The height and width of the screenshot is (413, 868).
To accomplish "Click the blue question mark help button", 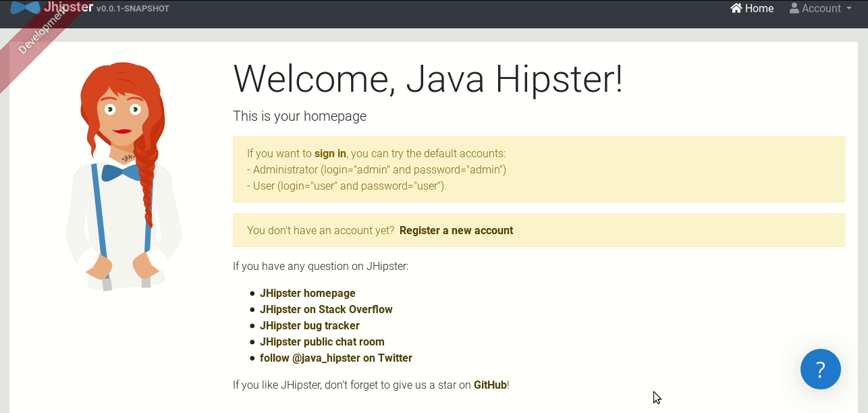I will click(820, 369).
